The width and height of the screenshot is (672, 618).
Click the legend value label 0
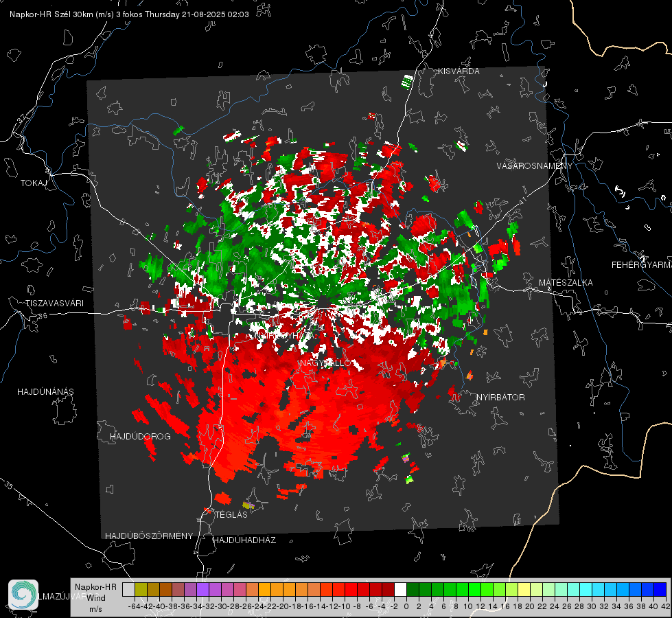pyautogui.click(x=406, y=606)
